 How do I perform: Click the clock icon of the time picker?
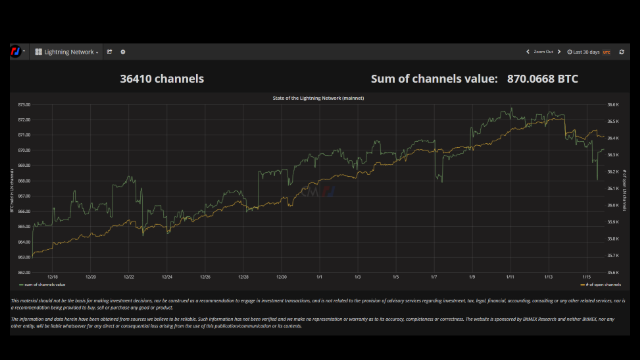pyautogui.click(x=569, y=52)
